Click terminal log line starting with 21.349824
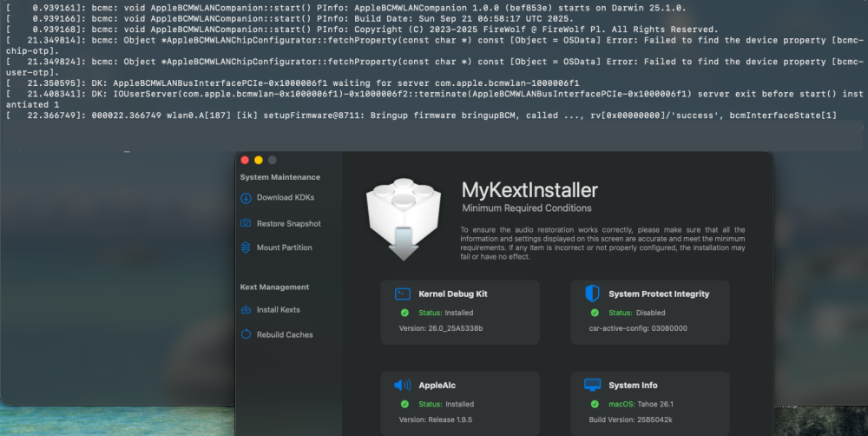 435,67
